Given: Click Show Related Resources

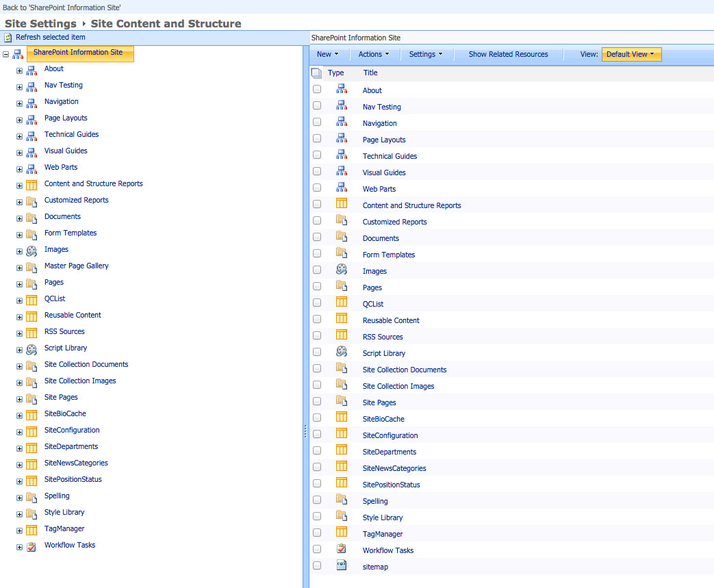Looking at the screenshot, I should pos(508,54).
